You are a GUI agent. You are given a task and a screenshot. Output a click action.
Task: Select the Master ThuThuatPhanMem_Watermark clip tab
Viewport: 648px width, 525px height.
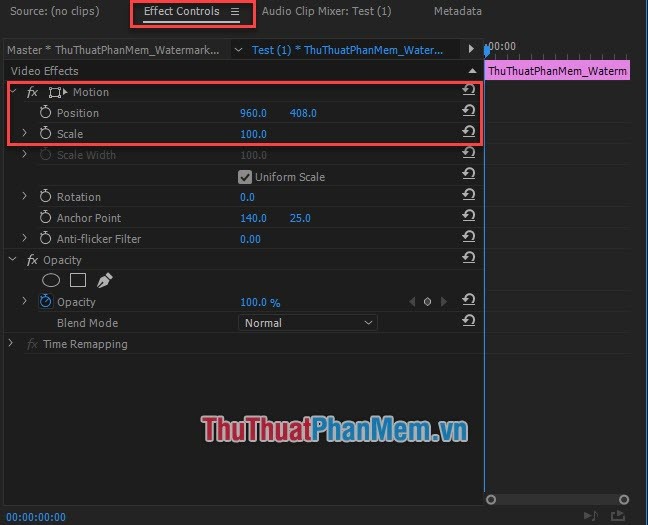[x=113, y=50]
